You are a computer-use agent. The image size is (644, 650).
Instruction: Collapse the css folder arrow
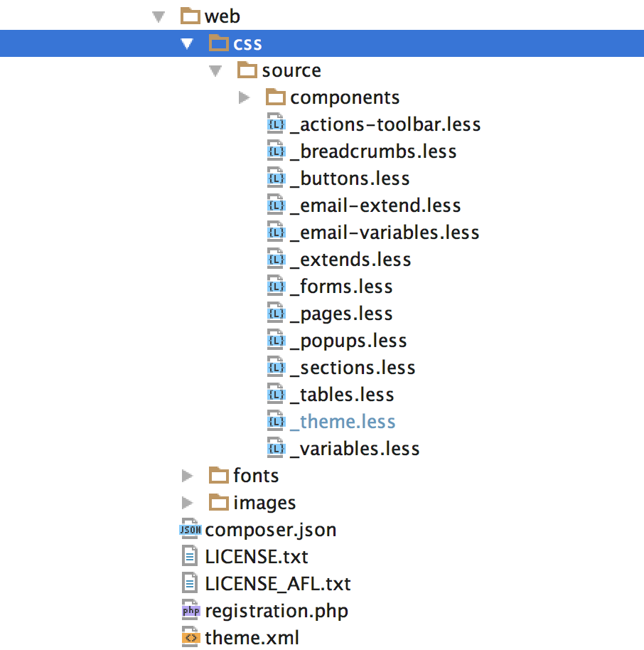[187, 43]
